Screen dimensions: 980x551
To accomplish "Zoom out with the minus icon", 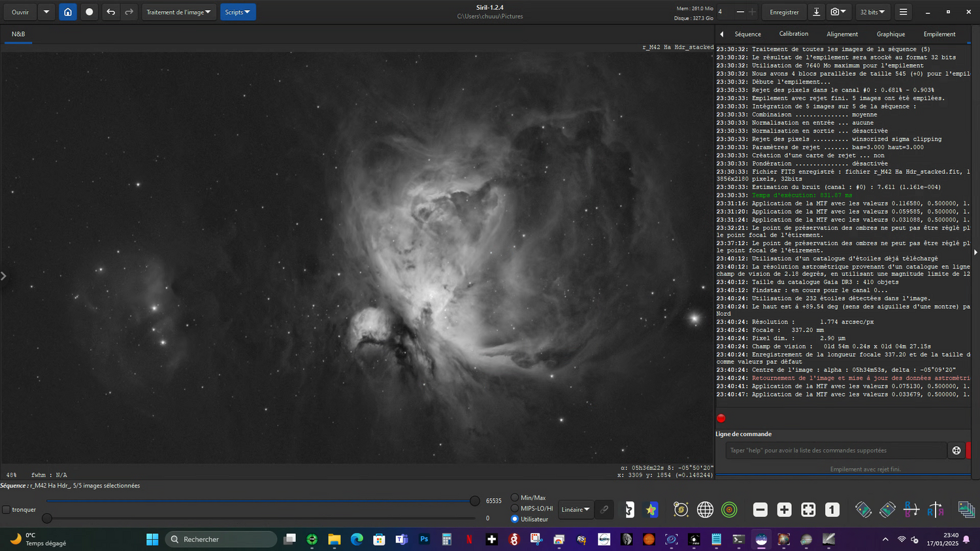I will (x=760, y=510).
